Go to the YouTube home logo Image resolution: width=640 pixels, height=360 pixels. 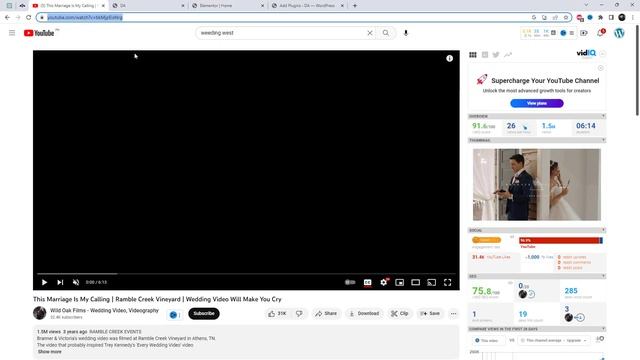(39, 33)
